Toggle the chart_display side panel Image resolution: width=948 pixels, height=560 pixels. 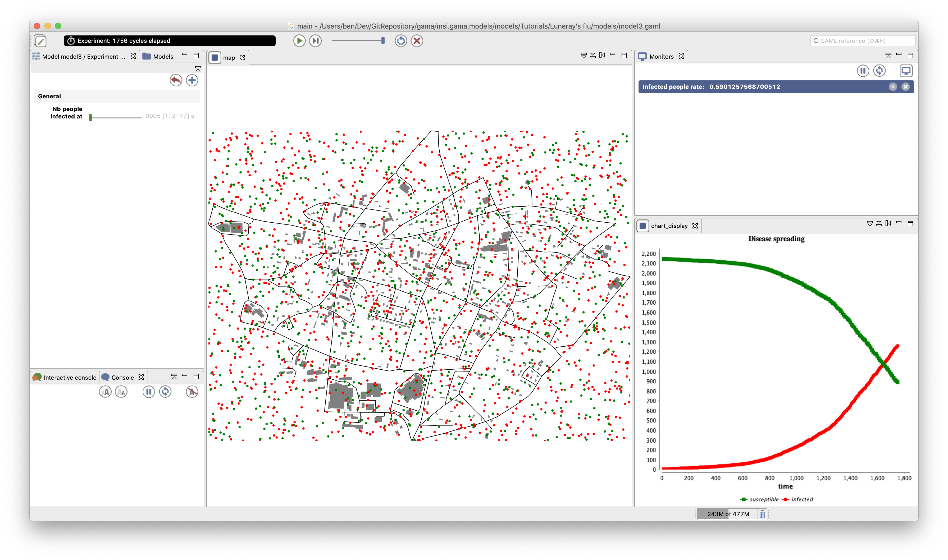[x=888, y=223]
